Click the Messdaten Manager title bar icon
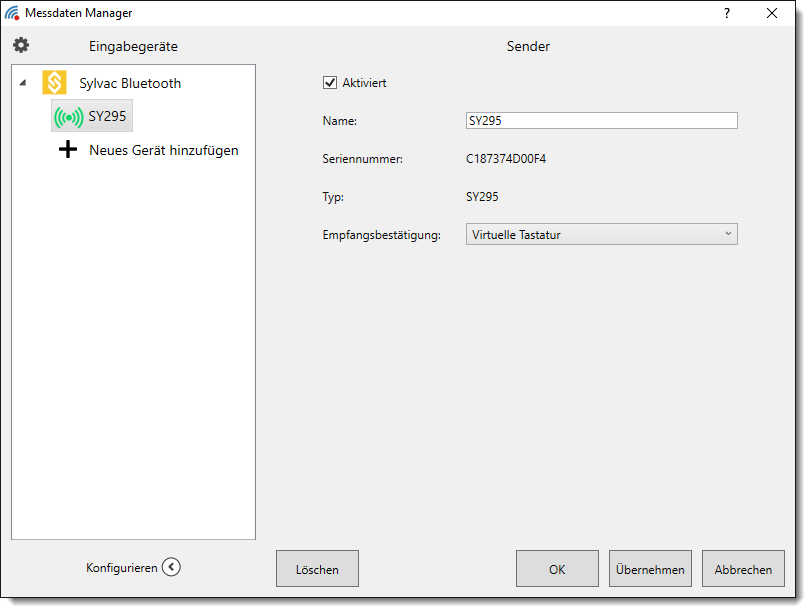The height and width of the screenshot is (613, 811). [x=12, y=13]
